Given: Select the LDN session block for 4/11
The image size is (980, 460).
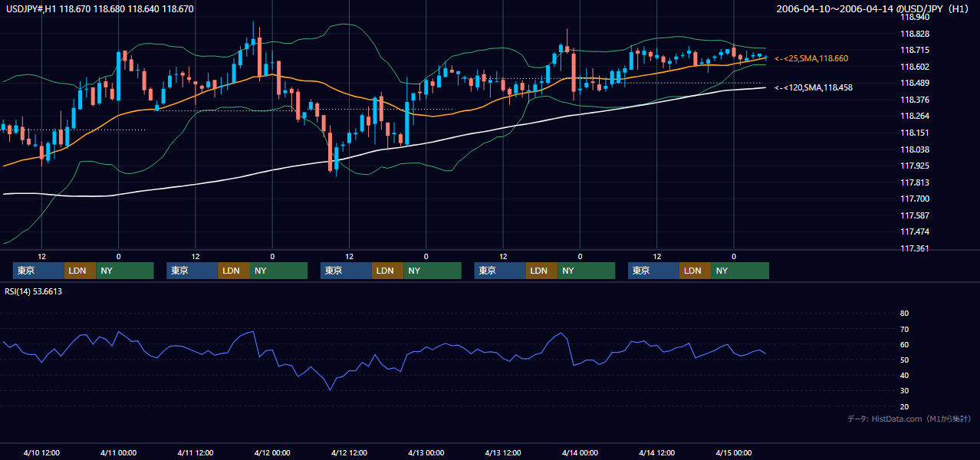Looking at the screenshot, I should (x=234, y=271).
